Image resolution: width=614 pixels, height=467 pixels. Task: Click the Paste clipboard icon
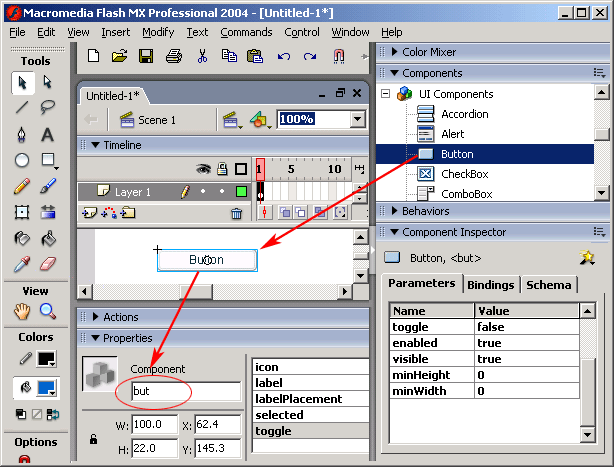coord(255,56)
